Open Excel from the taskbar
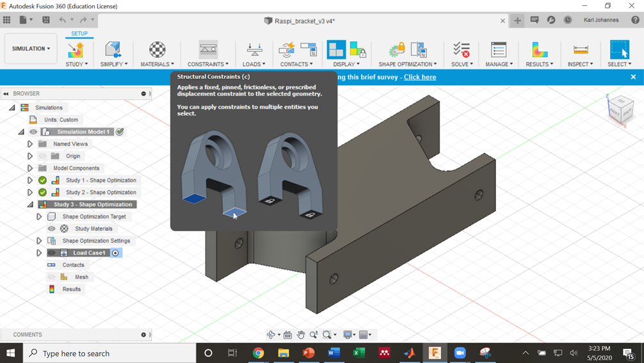Image resolution: width=644 pixels, height=363 pixels. (359, 353)
